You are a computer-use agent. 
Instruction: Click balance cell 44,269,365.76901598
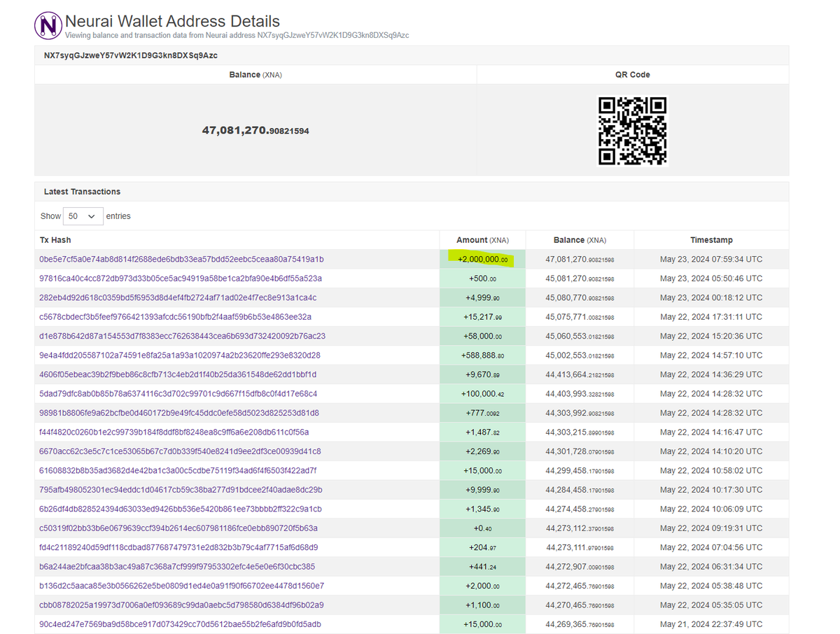point(580,625)
